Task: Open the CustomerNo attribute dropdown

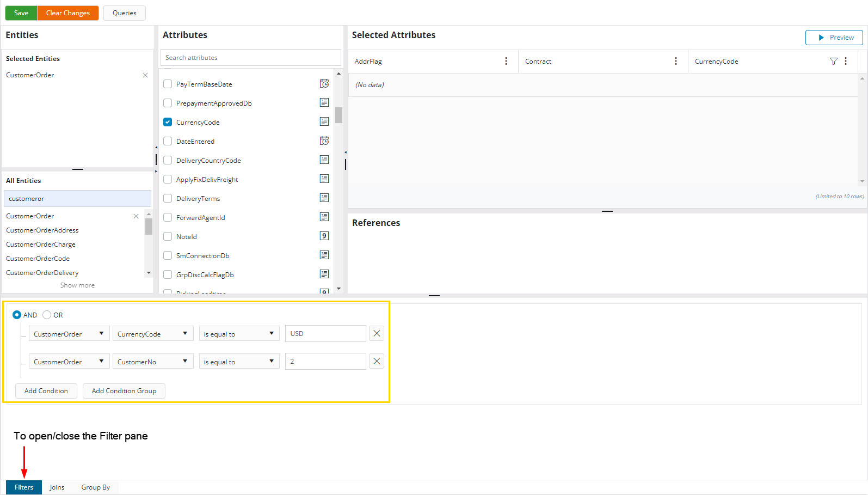Action: [153, 362]
